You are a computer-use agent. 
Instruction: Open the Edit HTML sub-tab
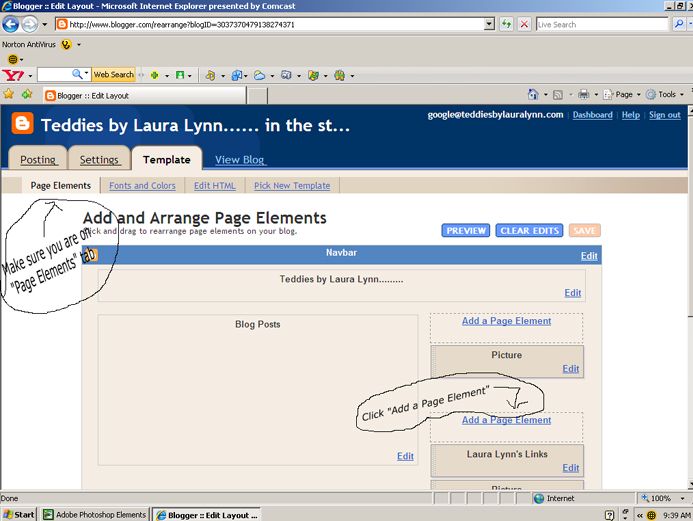pos(215,186)
